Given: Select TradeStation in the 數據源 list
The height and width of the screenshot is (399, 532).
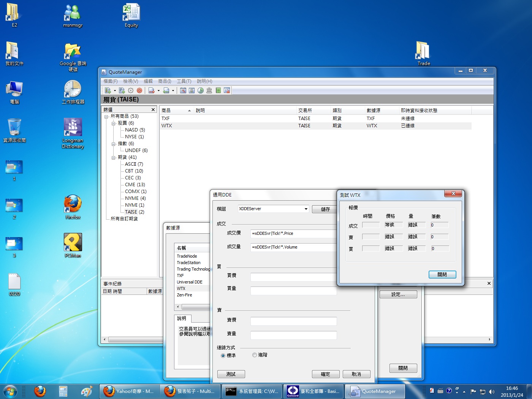Looking at the screenshot, I should click(188, 263).
